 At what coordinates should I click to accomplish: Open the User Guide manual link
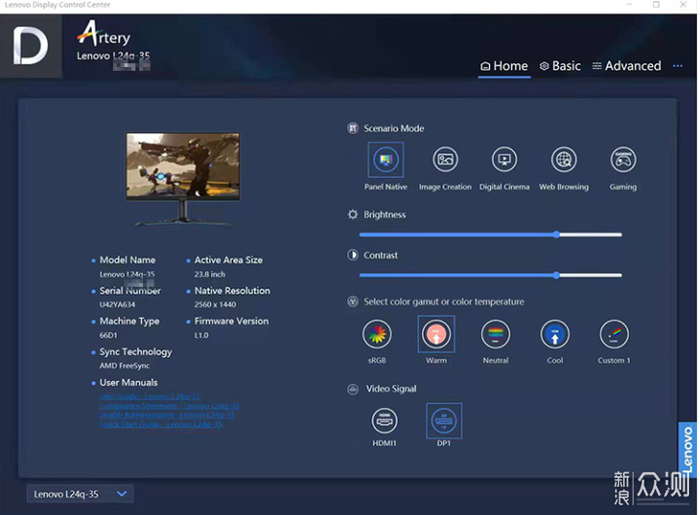(150, 397)
